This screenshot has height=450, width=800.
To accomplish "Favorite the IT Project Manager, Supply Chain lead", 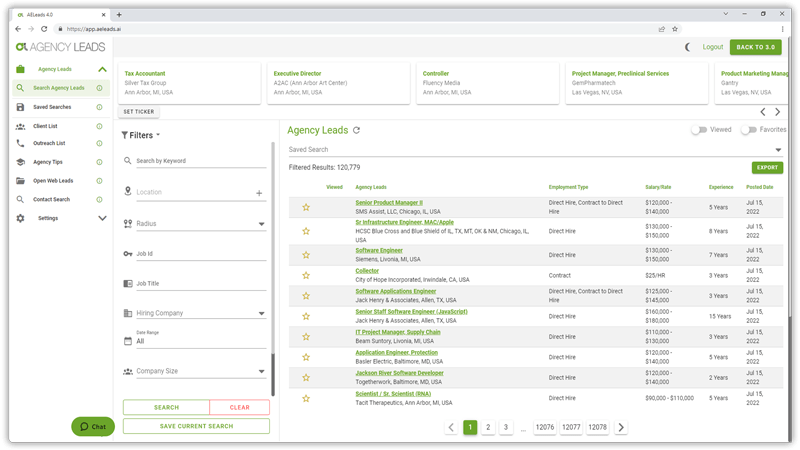I will (x=306, y=337).
